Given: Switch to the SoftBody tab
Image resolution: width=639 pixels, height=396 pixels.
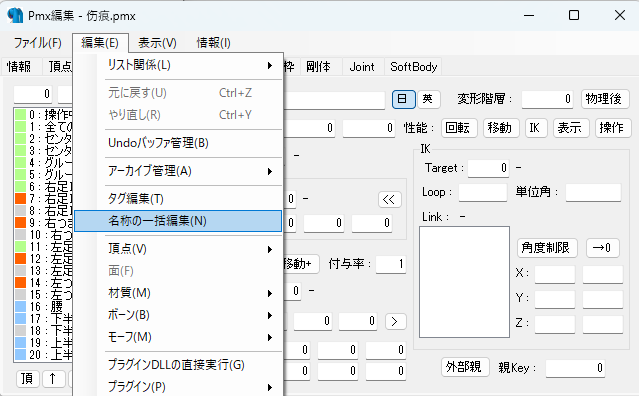Looking at the screenshot, I should 414,66.
